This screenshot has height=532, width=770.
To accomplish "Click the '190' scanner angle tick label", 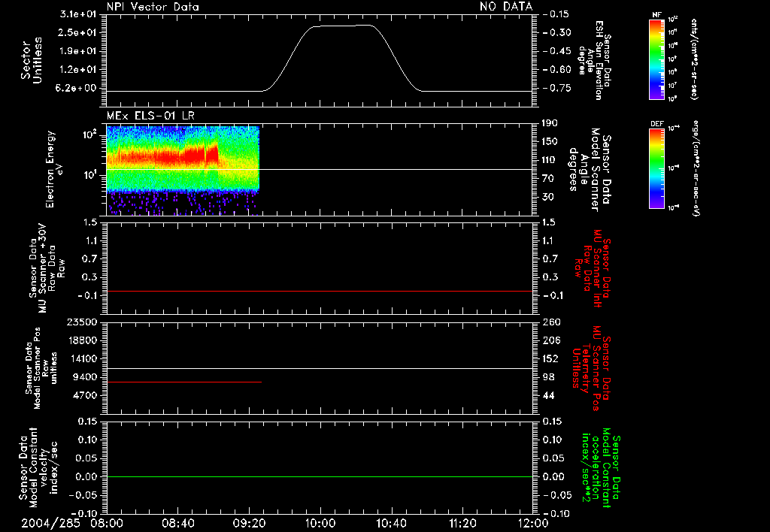I will pos(550,123).
